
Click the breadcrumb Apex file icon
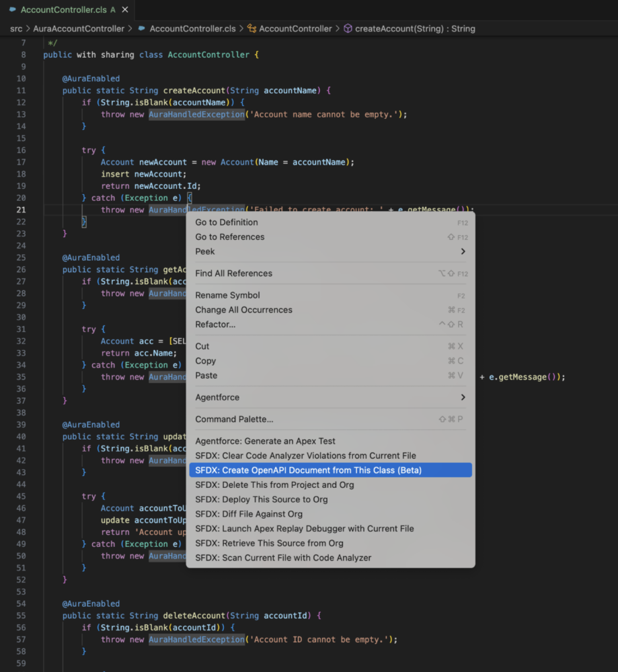141,29
